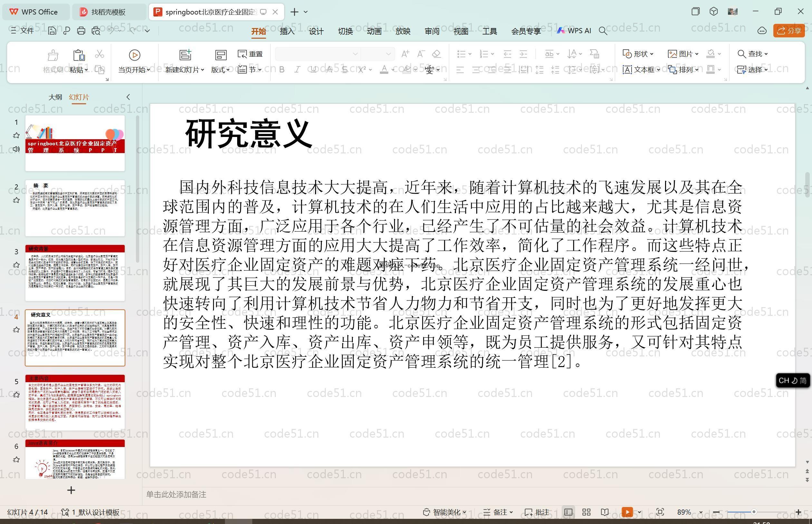Toggle Italic formatting

297,69
